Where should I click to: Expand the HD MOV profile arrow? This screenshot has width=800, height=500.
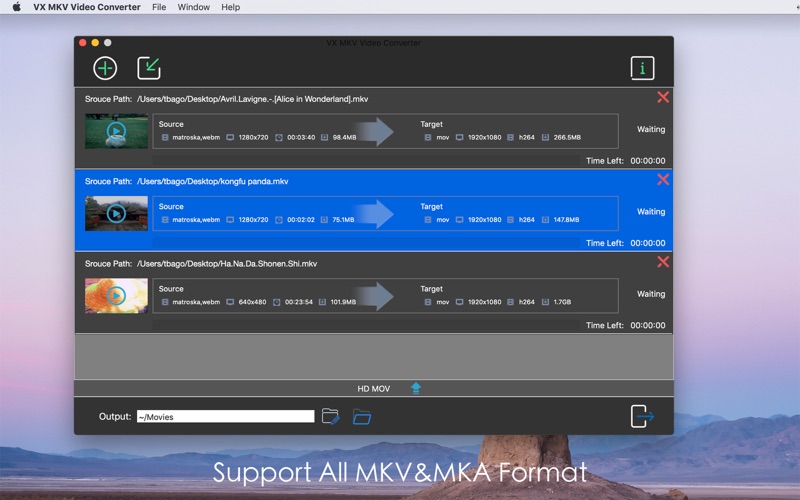click(416, 388)
